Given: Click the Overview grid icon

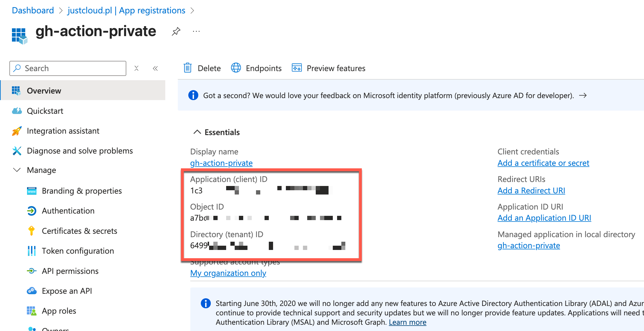Looking at the screenshot, I should tap(16, 90).
